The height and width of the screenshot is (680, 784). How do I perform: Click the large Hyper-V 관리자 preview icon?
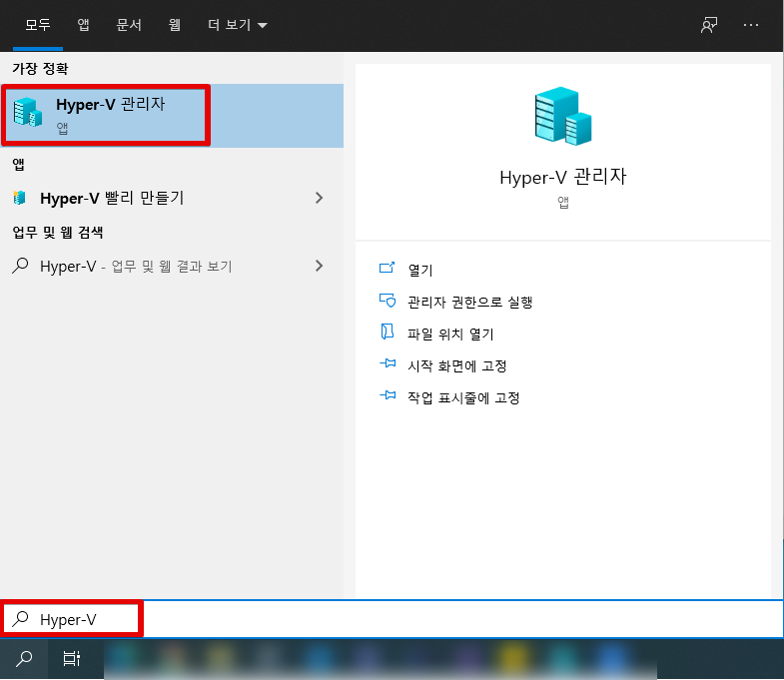[563, 116]
